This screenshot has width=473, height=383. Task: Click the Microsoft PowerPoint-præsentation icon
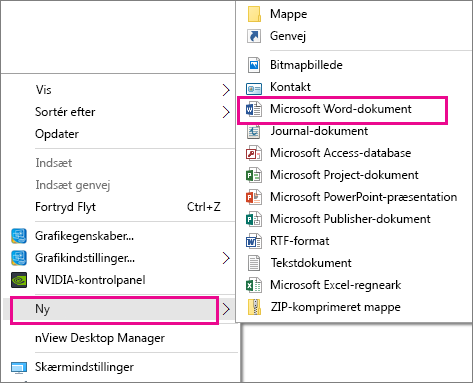[254, 197]
